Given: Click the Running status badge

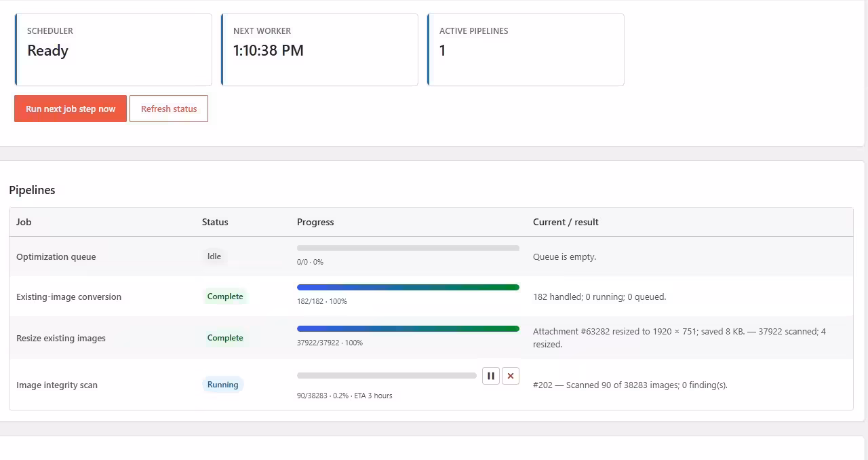Looking at the screenshot, I should coord(222,385).
